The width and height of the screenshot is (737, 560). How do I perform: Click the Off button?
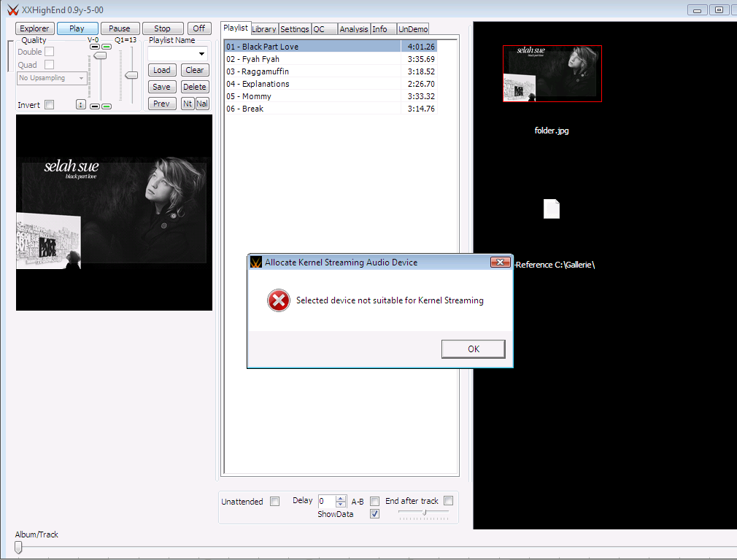[199, 28]
